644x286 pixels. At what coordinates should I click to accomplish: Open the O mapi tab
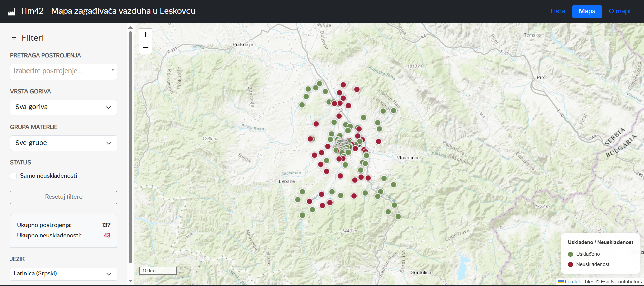[620, 11]
